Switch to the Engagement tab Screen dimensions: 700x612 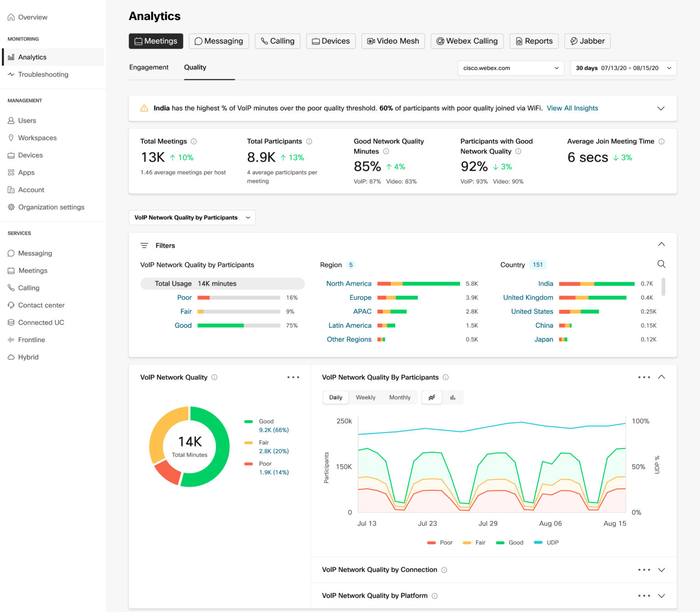tap(149, 67)
